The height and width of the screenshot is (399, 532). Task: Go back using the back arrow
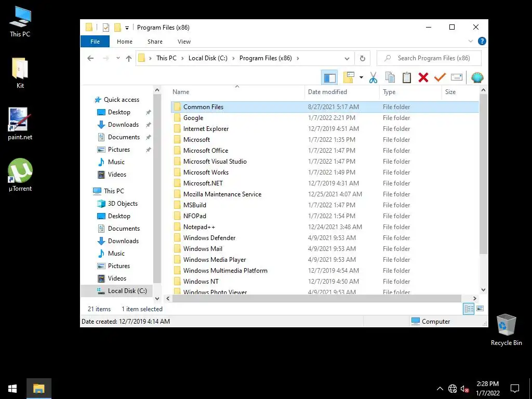click(x=90, y=58)
